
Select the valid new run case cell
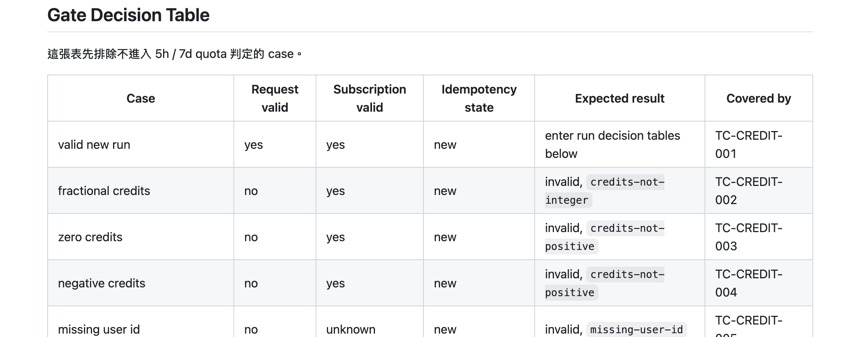coord(141,145)
